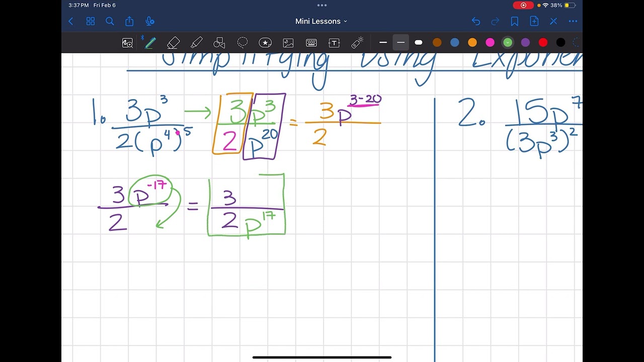Open the keyboard typing tool
Viewport: 644px width, 362px height.
pos(311,43)
